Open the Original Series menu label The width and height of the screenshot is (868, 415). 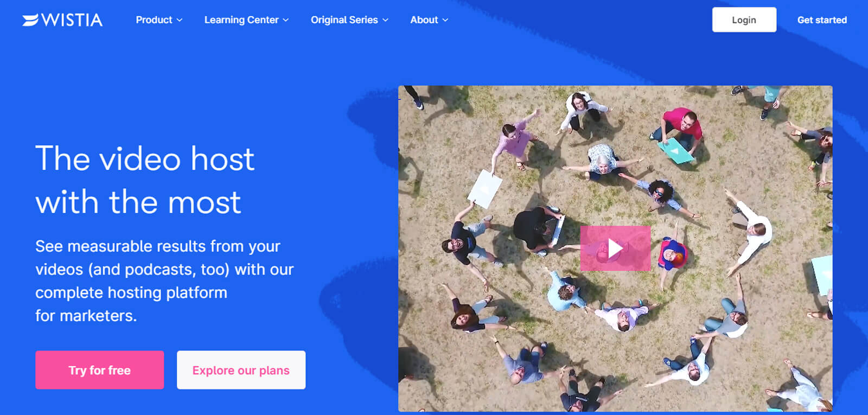pos(344,20)
